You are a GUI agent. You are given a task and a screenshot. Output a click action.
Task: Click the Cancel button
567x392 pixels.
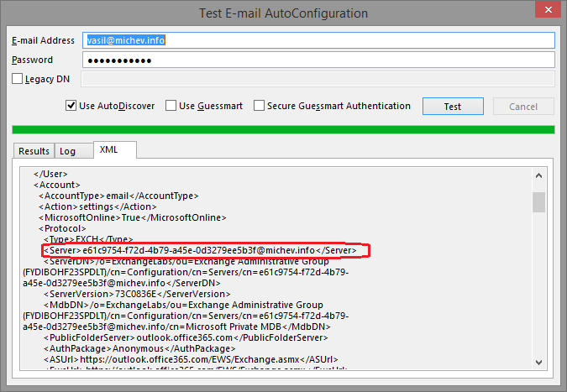tap(523, 107)
